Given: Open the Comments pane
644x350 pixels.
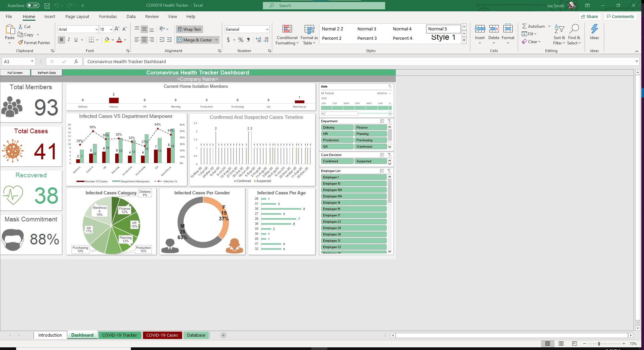Looking at the screenshot, I should (620, 16).
